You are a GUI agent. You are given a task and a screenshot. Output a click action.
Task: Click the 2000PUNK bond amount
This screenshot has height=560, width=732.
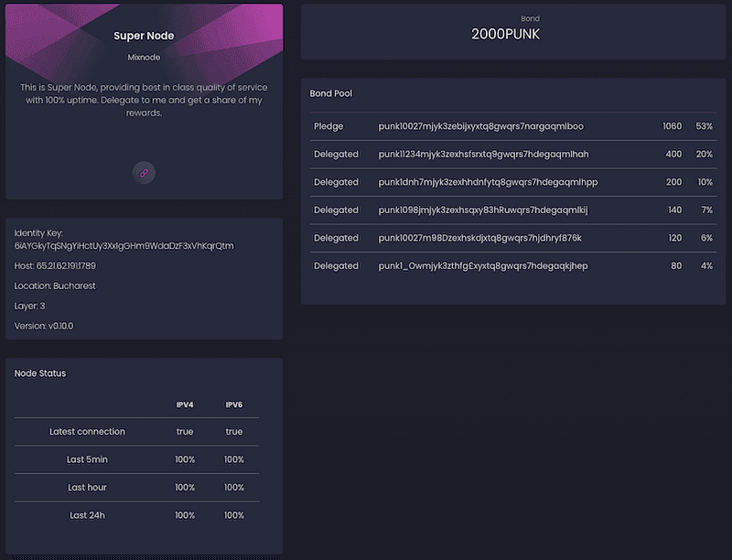coord(511,34)
